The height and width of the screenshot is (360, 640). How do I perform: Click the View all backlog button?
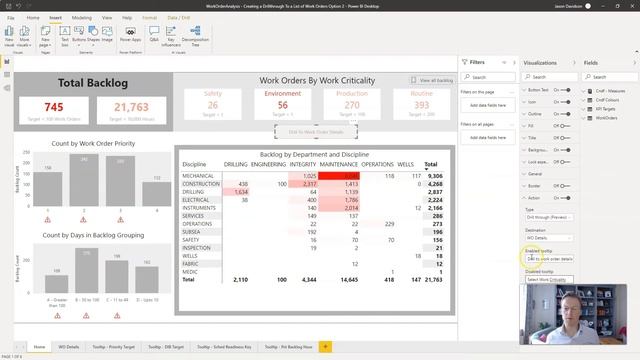pyautogui.click(x=432, y=80)
